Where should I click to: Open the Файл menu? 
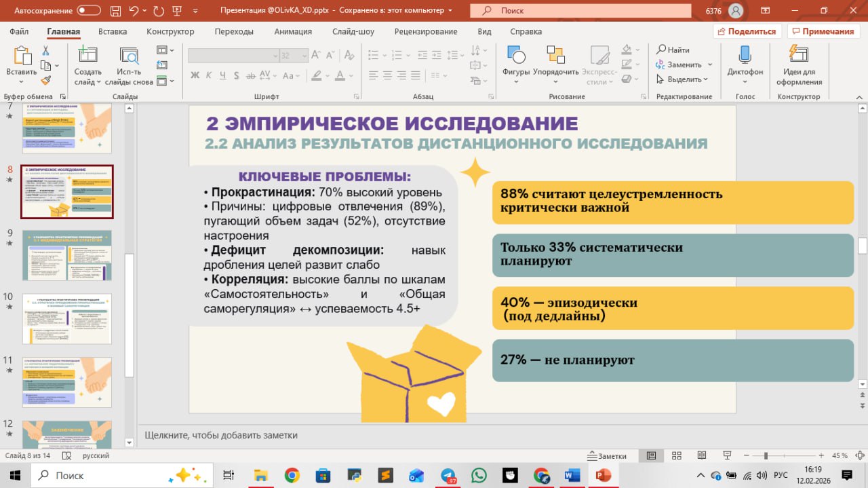pos(19,31)
